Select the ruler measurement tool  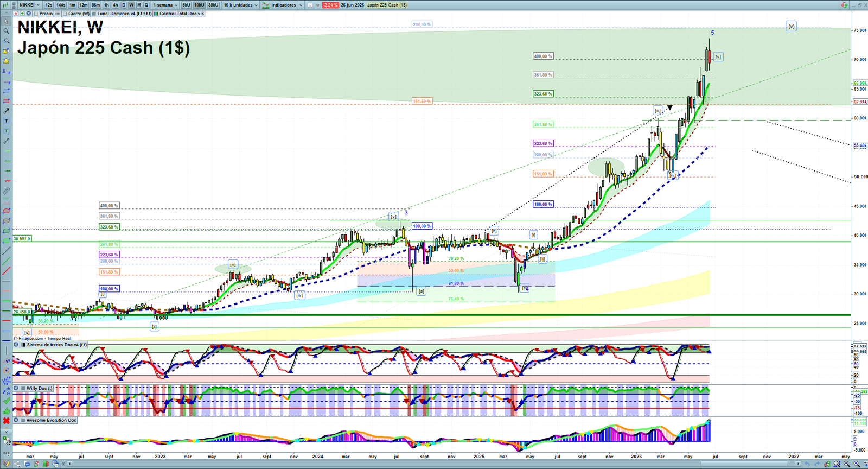click(6, 191)
